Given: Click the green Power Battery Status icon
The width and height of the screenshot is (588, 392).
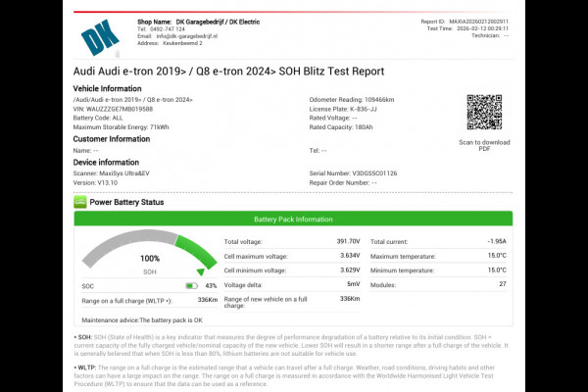Looking at the screenshot, I should pos(80,202).
